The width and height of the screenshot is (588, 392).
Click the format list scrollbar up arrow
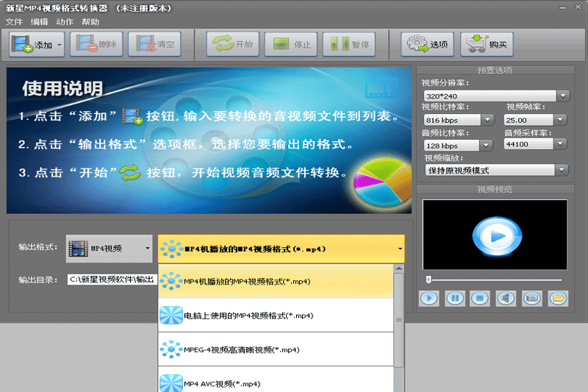(399, 268)
